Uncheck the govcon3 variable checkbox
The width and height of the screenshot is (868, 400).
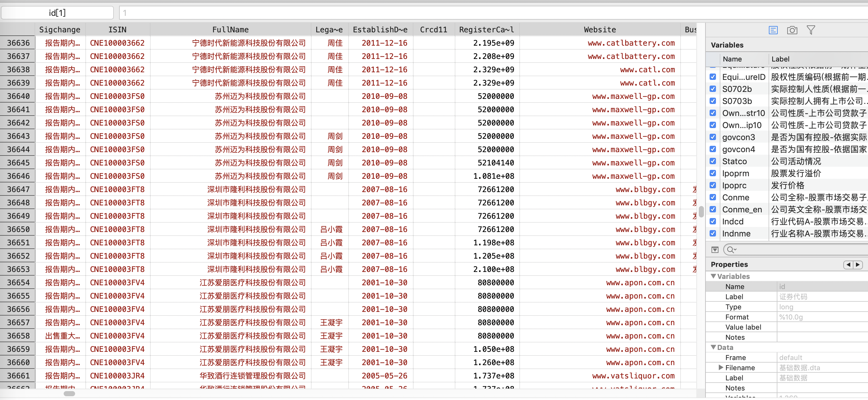click(x=713, y=137)
